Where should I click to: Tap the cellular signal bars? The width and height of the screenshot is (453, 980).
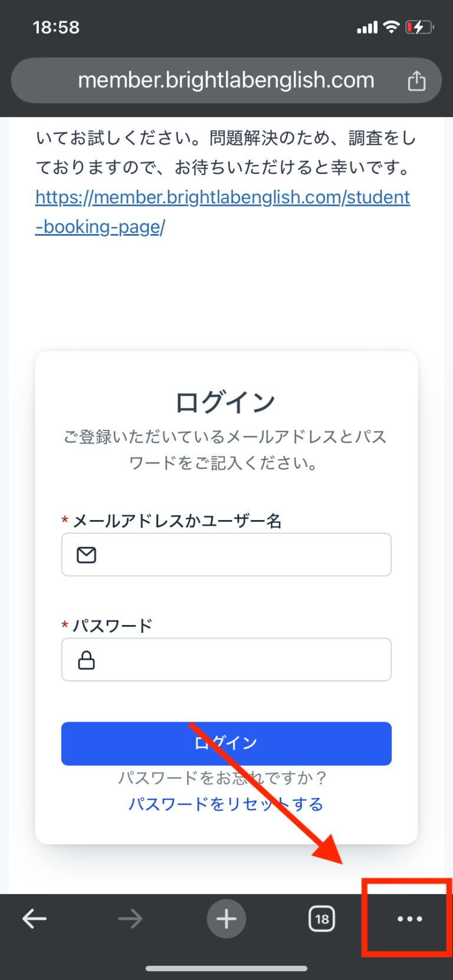click(367, 28)
